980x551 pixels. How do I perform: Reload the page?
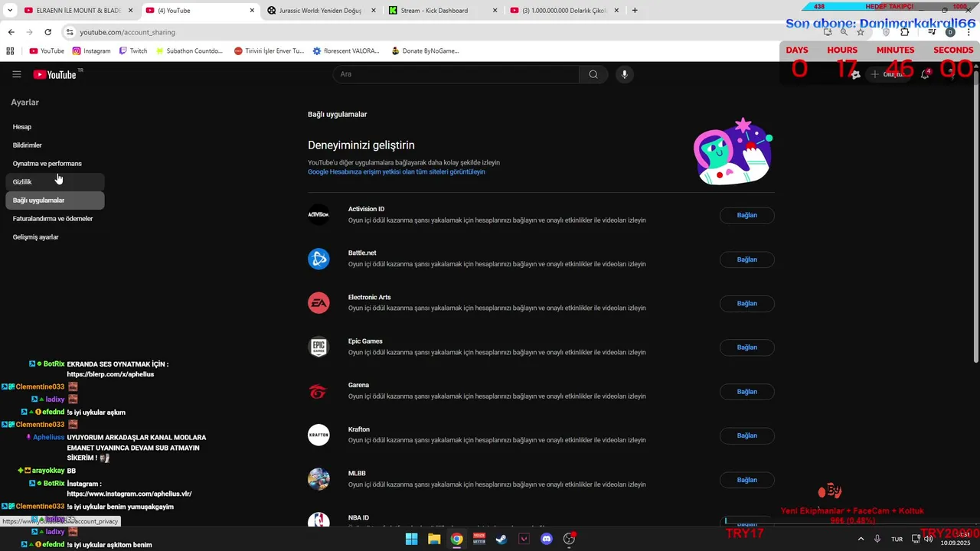(47, 32)
